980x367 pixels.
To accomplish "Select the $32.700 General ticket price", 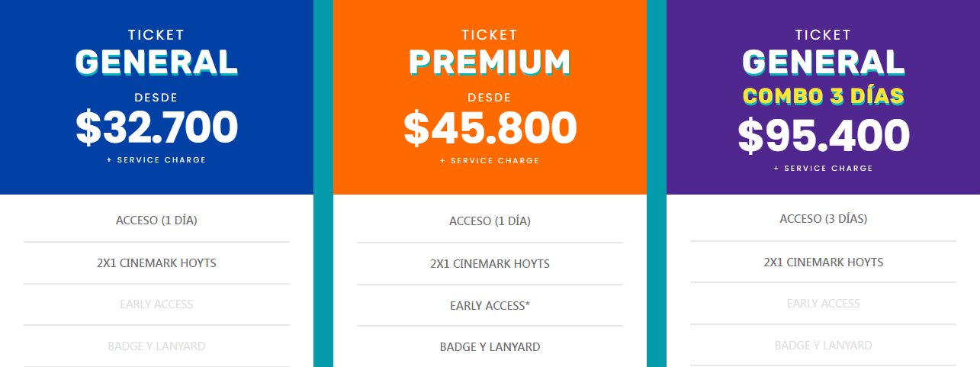I will (156, 127).
